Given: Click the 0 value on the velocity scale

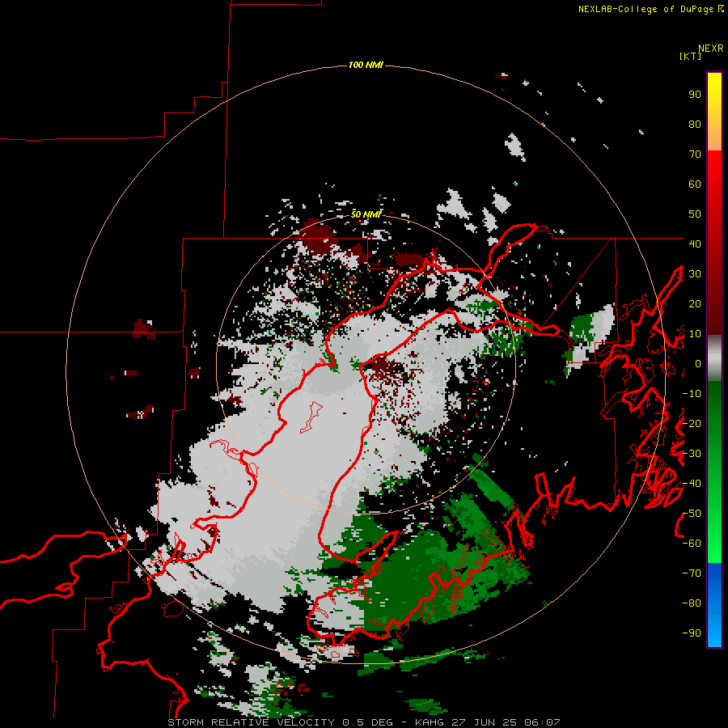Looking at the screenshot, I should [x=698, y=364].
